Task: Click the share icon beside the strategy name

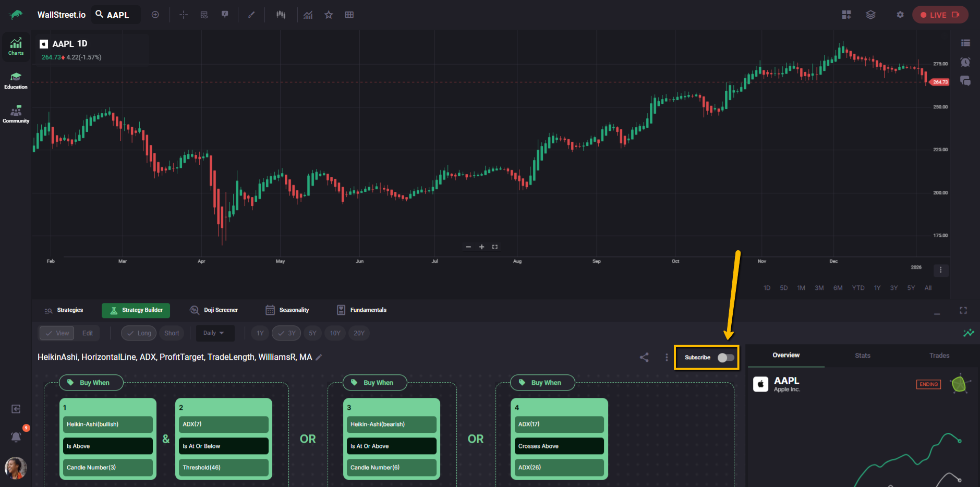Action: coord(644,357)
